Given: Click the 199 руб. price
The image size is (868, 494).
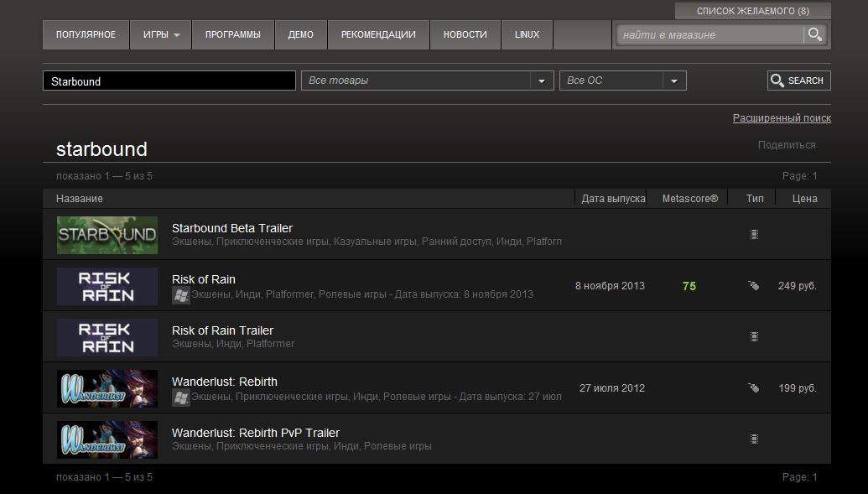Looking at the screenshot, I should click(798, 388).
